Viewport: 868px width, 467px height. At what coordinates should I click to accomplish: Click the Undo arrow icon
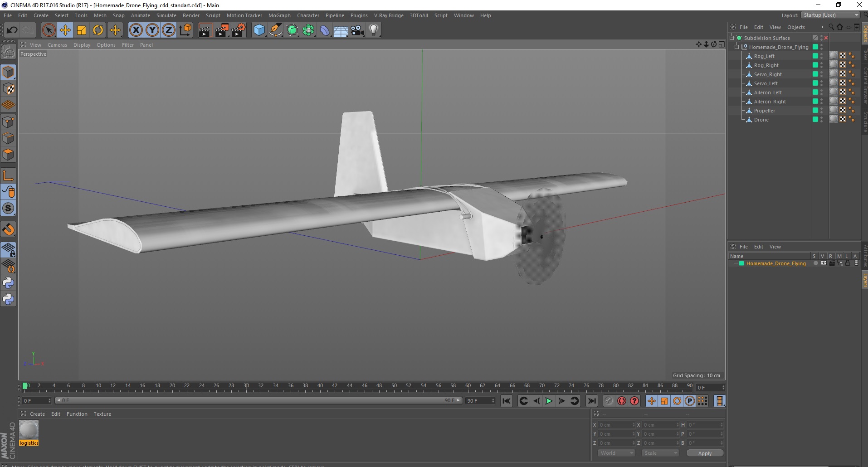[12, 30]
